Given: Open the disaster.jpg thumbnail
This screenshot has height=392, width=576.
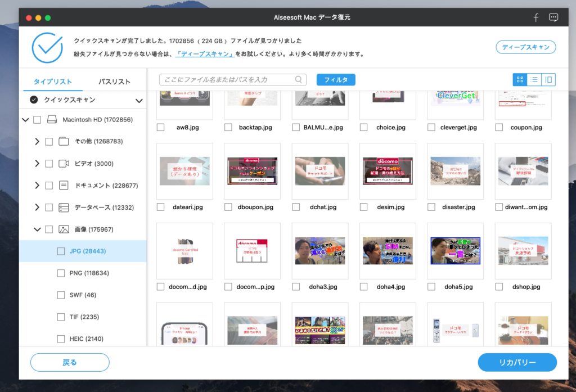Looking at the screenshot, I should [456, 171].
